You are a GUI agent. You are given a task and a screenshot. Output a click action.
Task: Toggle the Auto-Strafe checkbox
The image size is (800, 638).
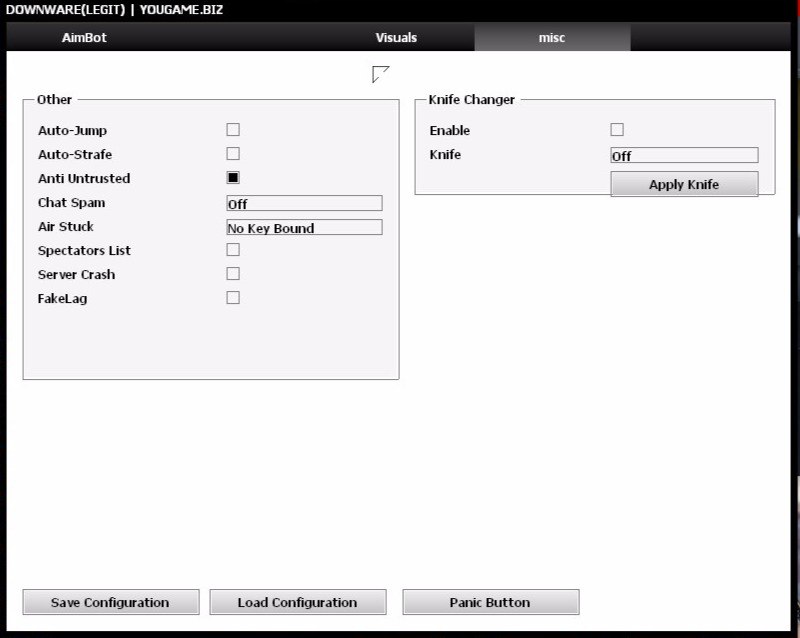pyautogui.click(x=233, y=154)
